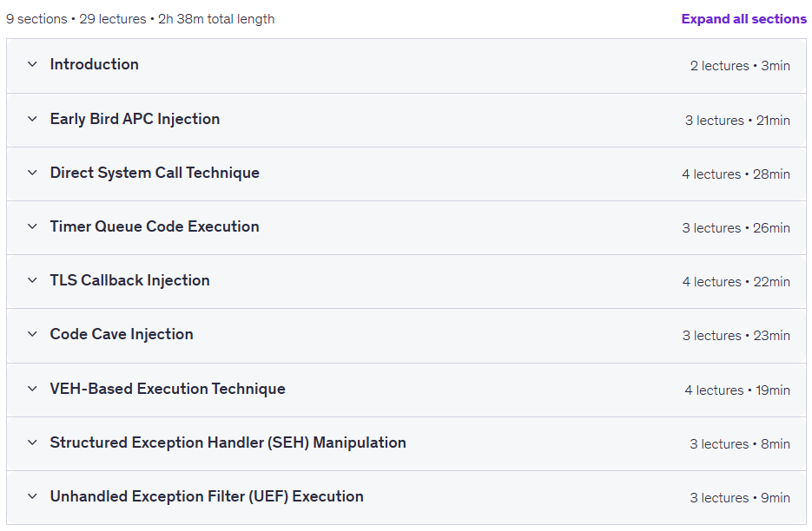Viewport: 812px width, 531px height.
Task: Select Code Cave Injection title
Action: pyautogui.click(x=122, y=334)
